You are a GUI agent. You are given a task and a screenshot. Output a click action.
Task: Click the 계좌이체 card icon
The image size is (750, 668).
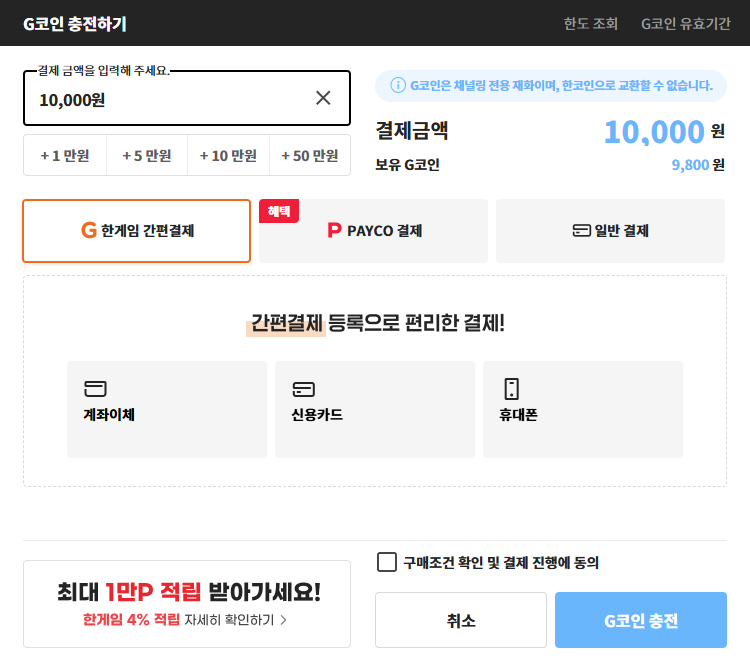(x=95, y=389)
